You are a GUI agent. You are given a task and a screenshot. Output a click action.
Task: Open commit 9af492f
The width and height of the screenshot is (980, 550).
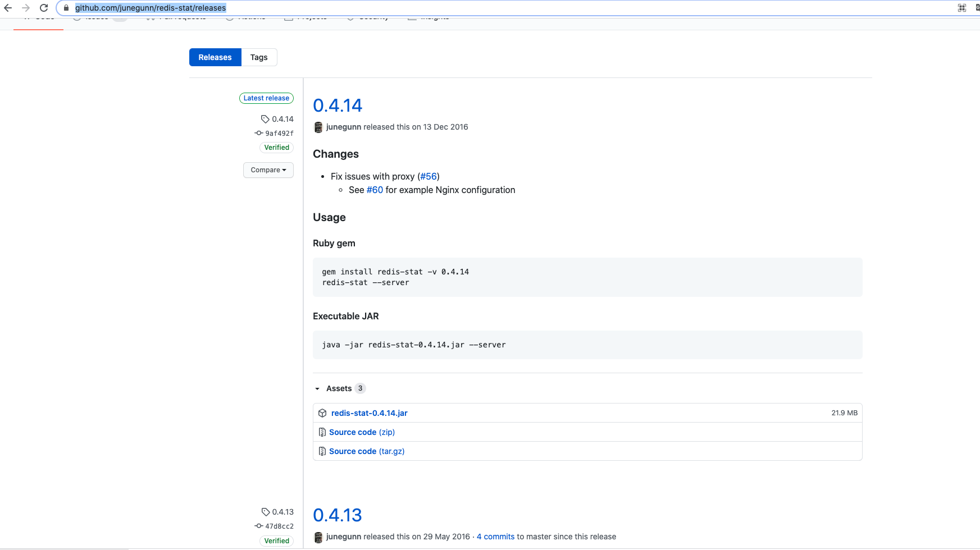[279, 134]
